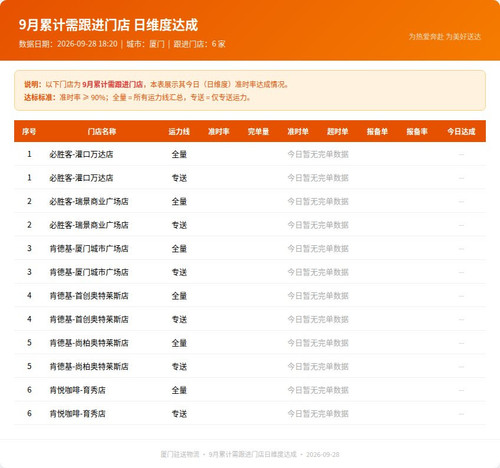
Task: Click the 报备单 column header
Action: click(x=377, y=132)
